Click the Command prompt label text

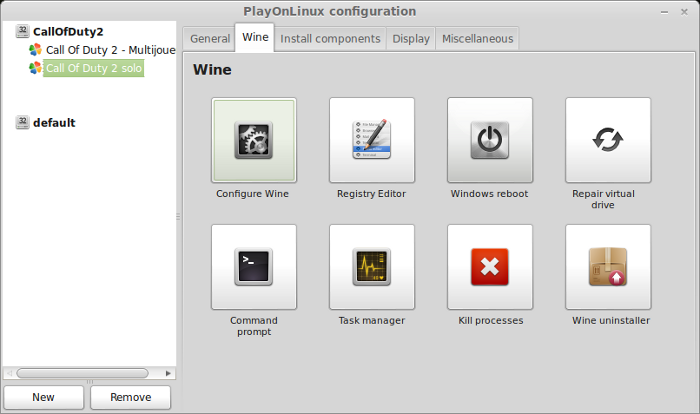[254, 326]
